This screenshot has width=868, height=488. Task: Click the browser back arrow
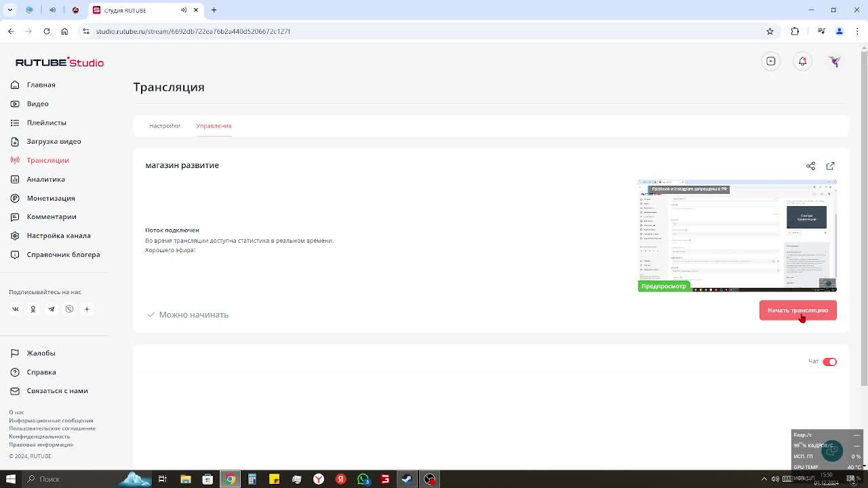[x=11, y=31]
